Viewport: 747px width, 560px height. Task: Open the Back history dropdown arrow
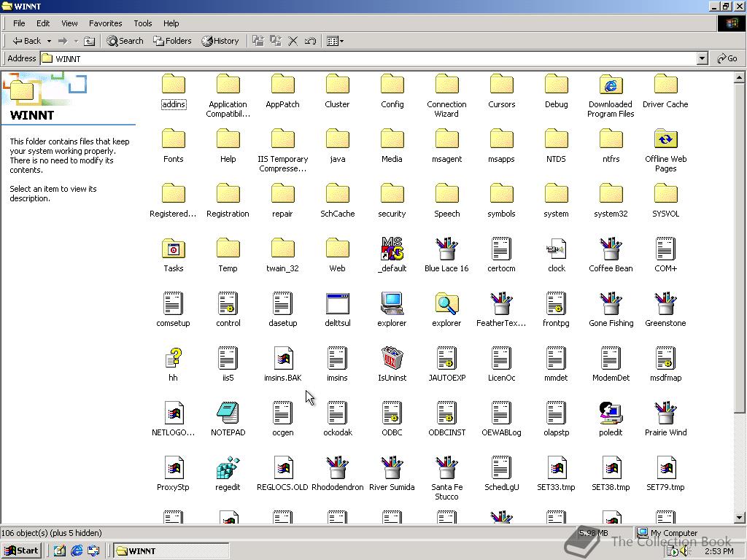click(x=49, y=41)
